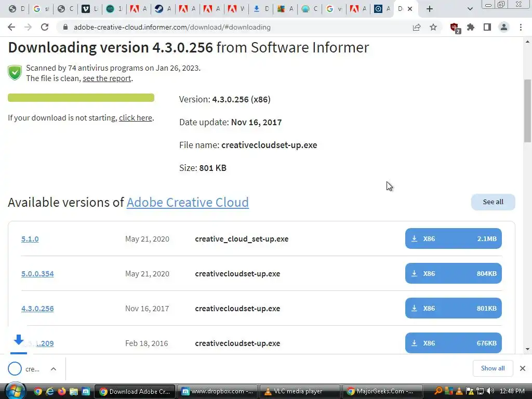Click the green download progress bar
Image resolution: width=532 pixels, height=399 pixels.
tap(81, 98)
